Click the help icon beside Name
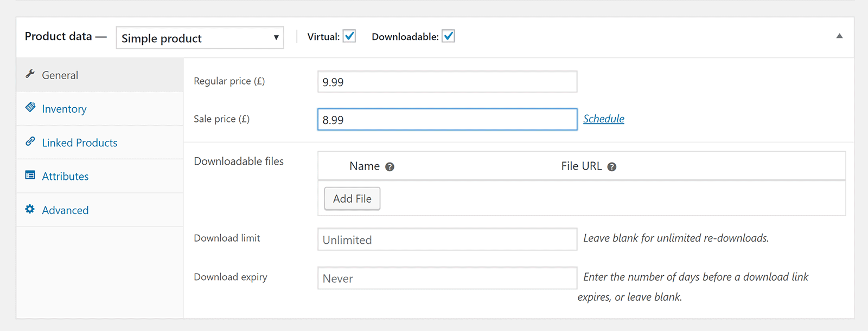 pos(390,167)
